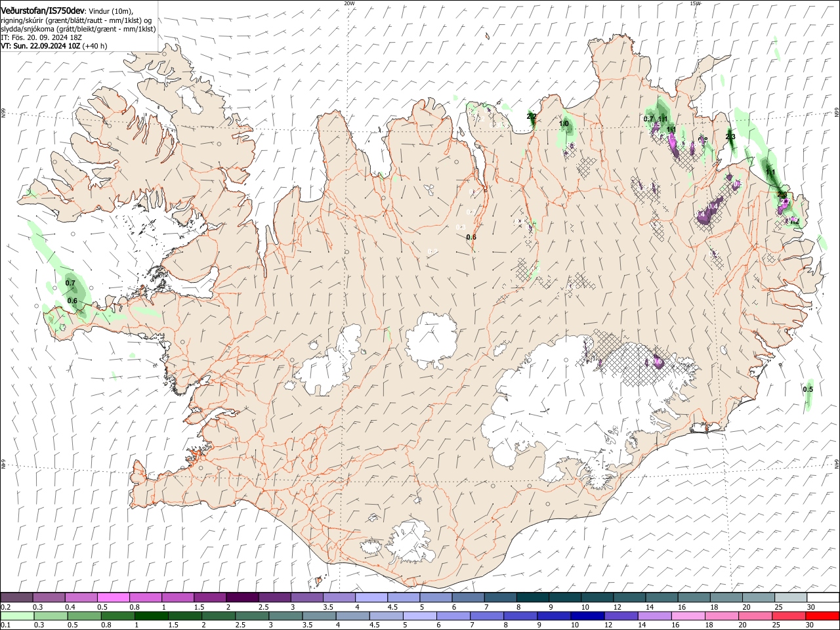Click the lavender 14–16 rain legend swatch

654,616
